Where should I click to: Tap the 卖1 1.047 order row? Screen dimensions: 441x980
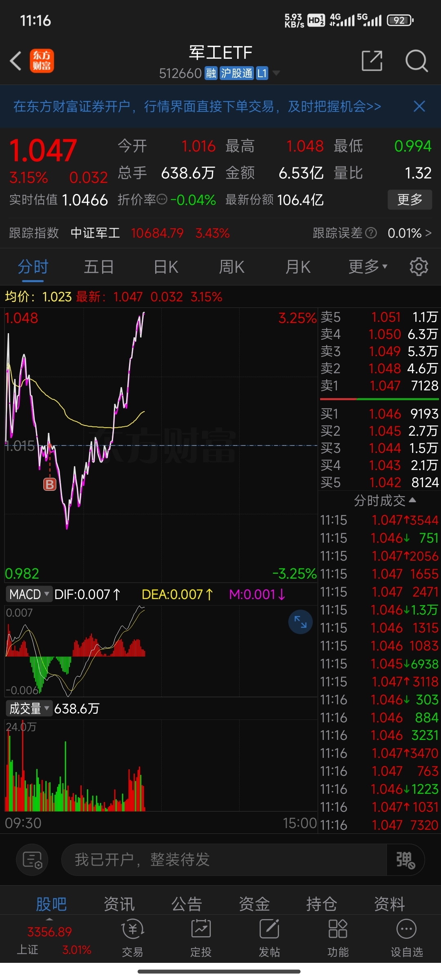click(379, 385)
